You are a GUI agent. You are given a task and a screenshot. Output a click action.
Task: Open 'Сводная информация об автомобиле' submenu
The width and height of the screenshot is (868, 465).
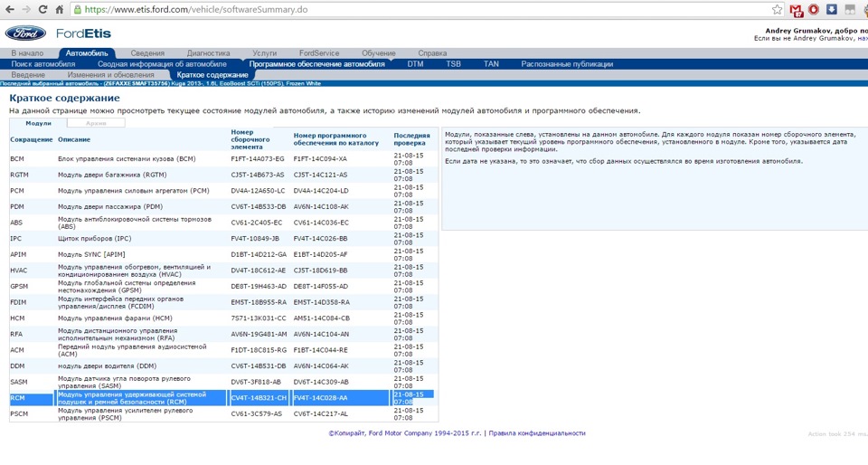tap(162, 64)
